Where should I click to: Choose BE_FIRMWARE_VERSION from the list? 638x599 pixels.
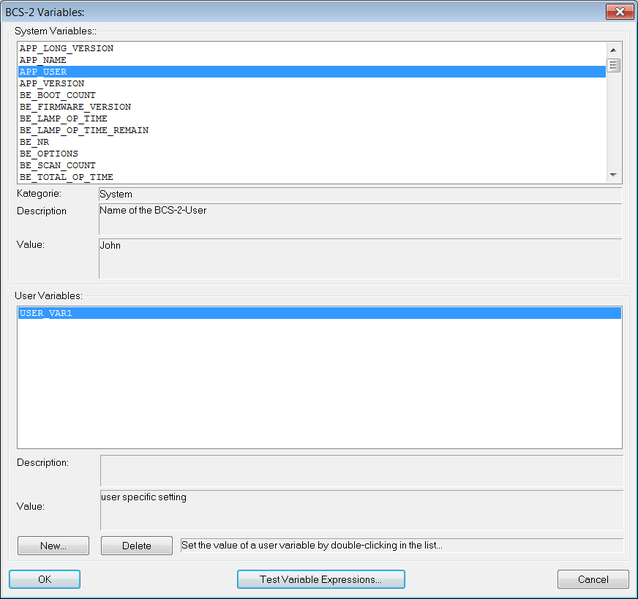[312, 107]
